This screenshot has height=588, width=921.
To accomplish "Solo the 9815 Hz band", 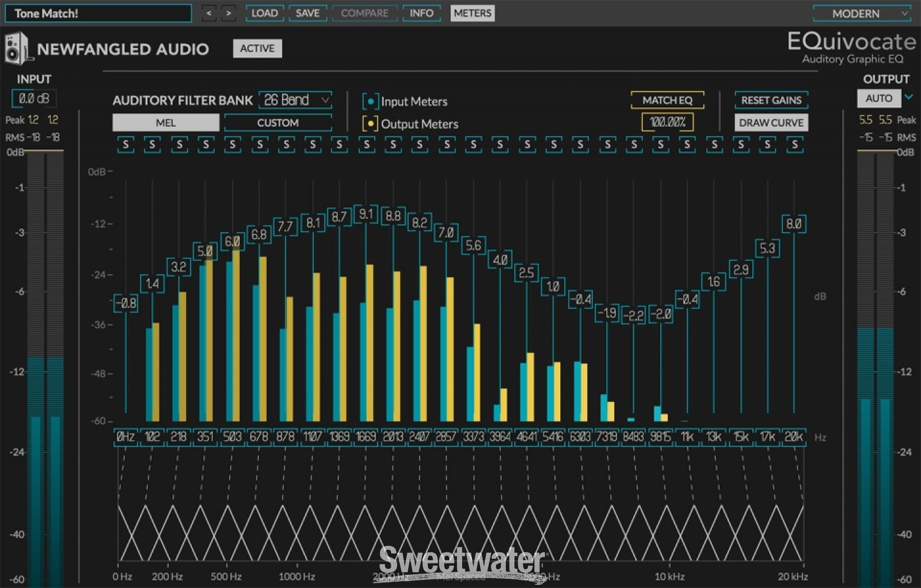I will 661,145.
